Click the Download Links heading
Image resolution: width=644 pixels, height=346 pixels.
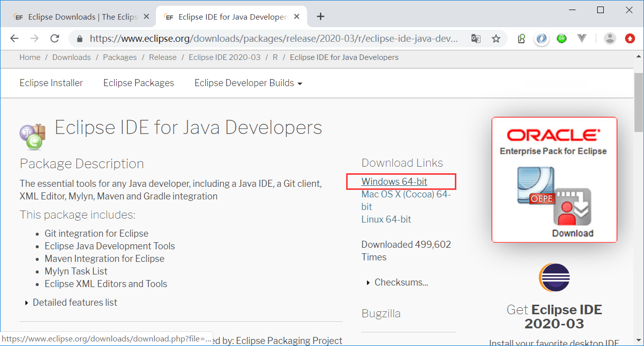pos(402,163)
